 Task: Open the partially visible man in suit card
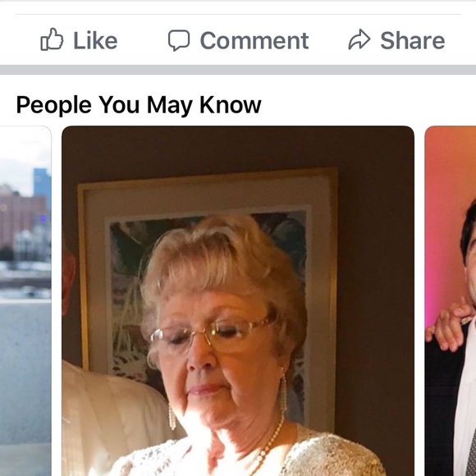[451, 301]
